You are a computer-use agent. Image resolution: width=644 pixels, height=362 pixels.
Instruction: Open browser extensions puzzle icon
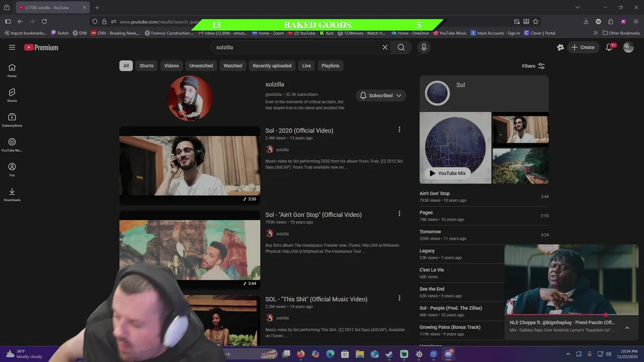(x=611, y=22)
